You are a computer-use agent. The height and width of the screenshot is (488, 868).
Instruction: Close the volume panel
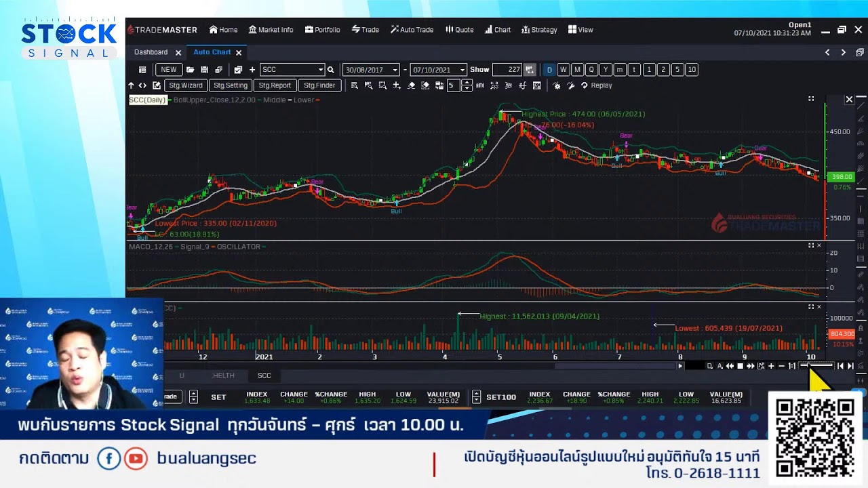(819, 307)
